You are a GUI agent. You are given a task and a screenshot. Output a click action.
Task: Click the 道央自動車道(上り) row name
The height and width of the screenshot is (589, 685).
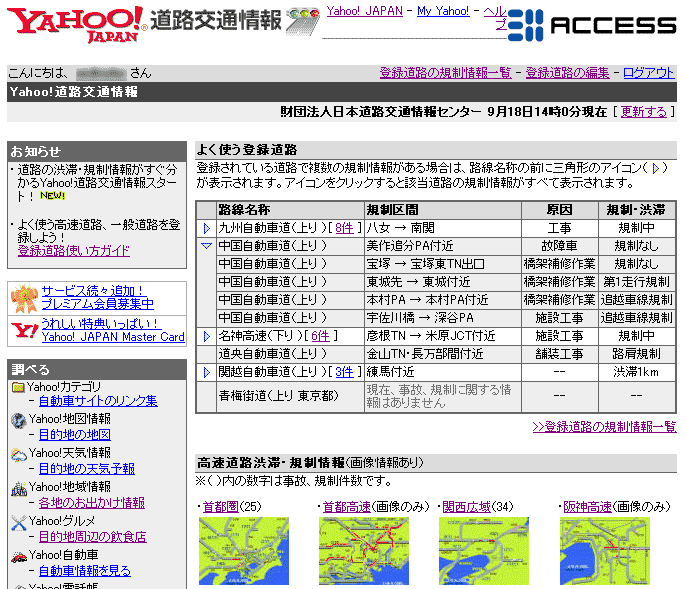[x=273, y=354]
